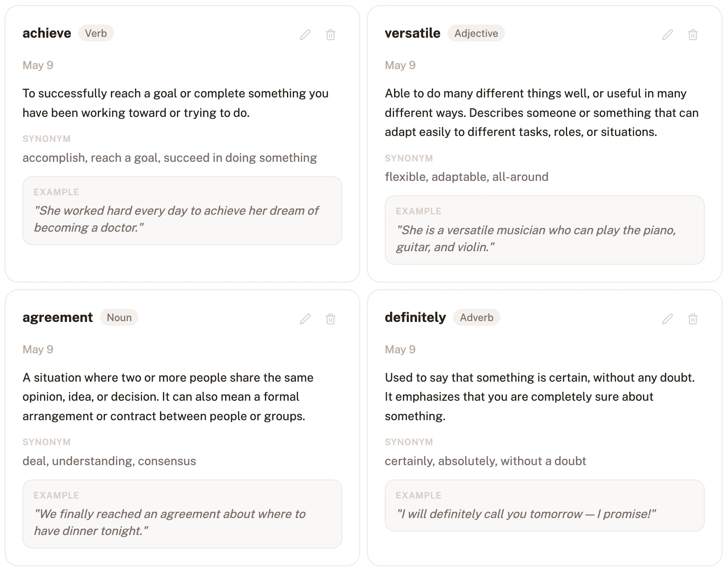The height and width of the screenshot is (571, 728).
Task: Select the achieve word title
Action: 47,33
